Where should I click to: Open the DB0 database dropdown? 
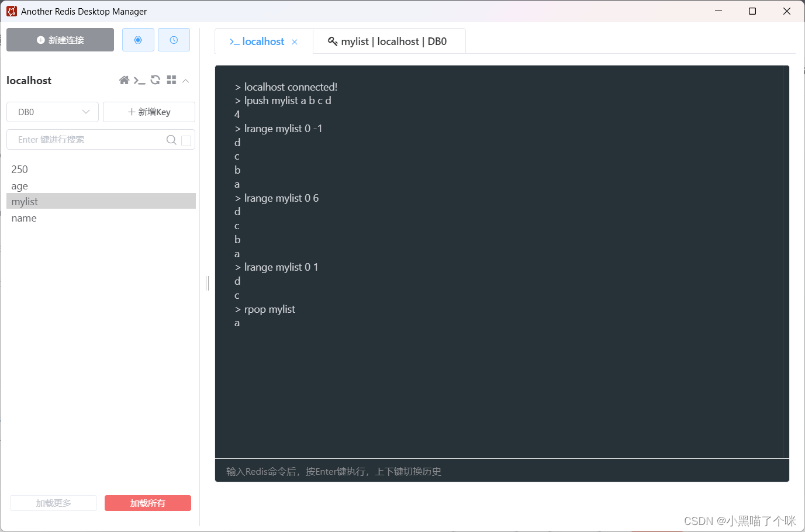52,111
